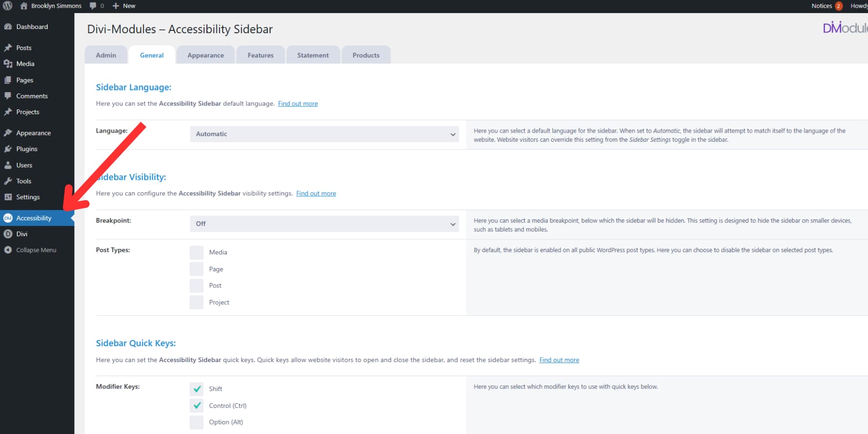Open Find out more for Sidebar Quick Keys
The height and width of the screenshot is (434, 868).
click(x=559, y=360)
